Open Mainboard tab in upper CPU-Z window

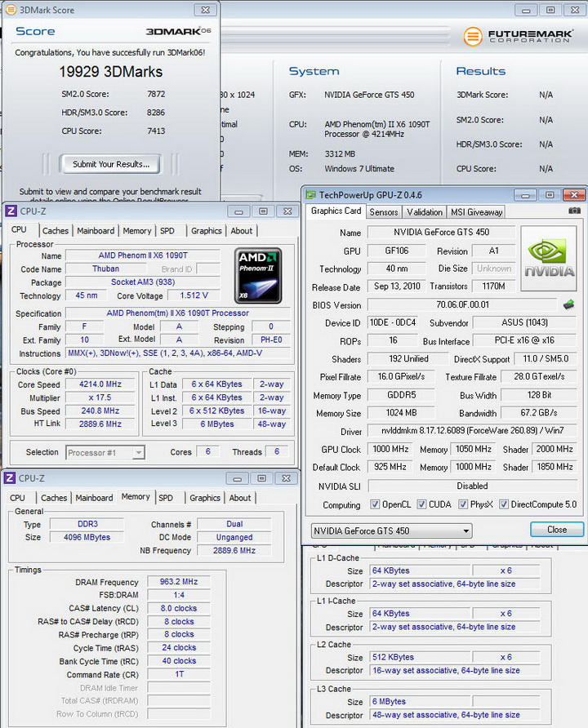pos(96,231)
